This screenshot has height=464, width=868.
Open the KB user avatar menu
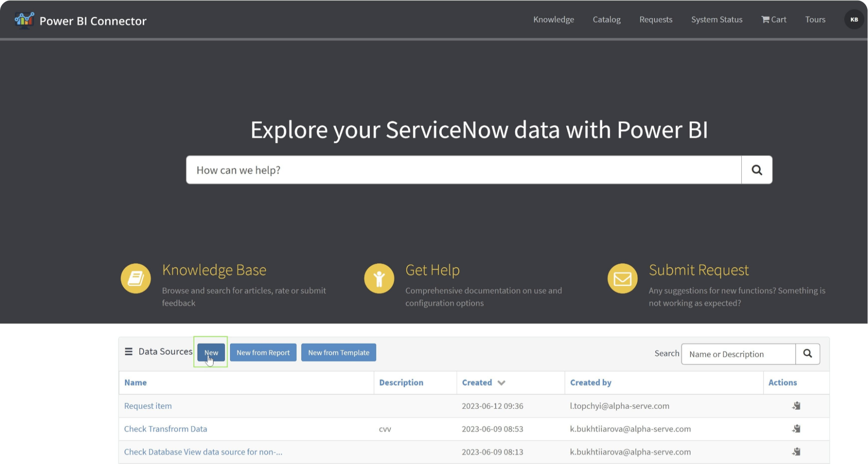(x=854, y=20)
